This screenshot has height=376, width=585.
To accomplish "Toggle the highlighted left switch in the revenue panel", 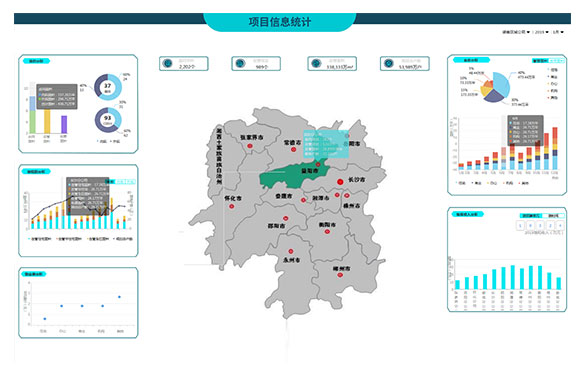I will tap(531, 216).
